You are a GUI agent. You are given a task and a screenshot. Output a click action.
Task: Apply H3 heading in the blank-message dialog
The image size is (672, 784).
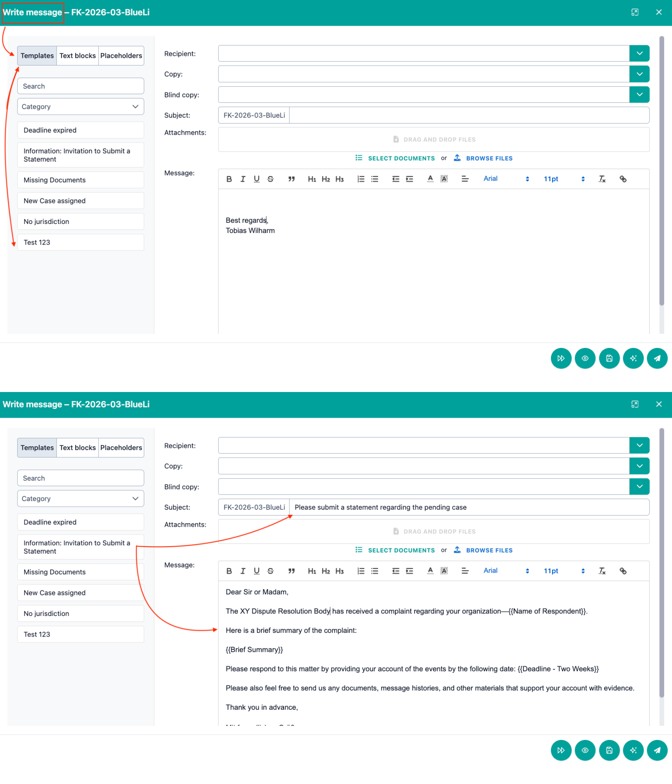[x=339, y=179]
